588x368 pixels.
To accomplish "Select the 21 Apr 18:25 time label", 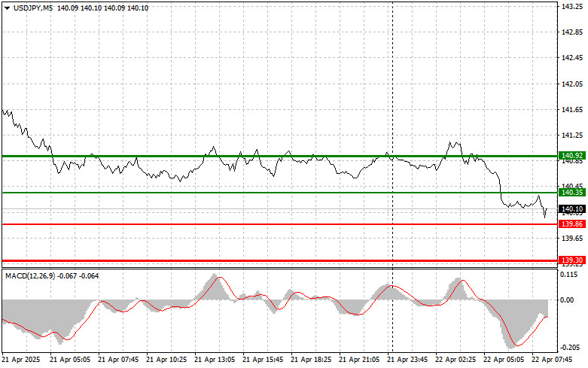I will 311,360.
